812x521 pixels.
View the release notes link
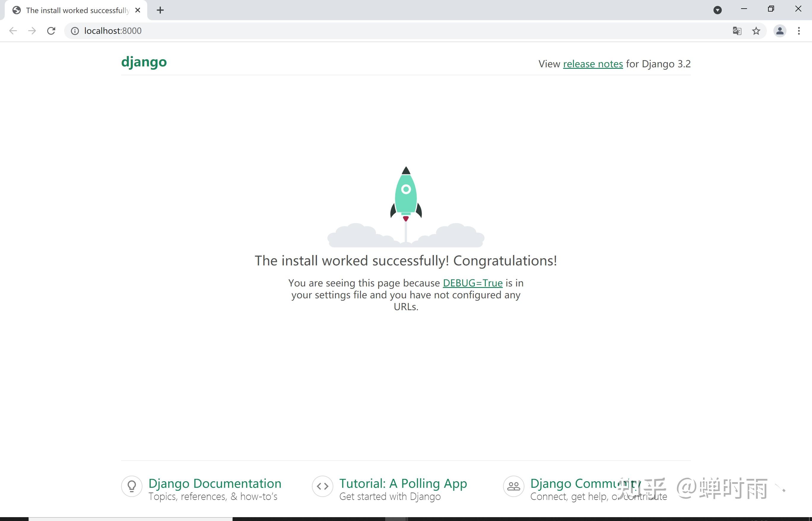593,64
